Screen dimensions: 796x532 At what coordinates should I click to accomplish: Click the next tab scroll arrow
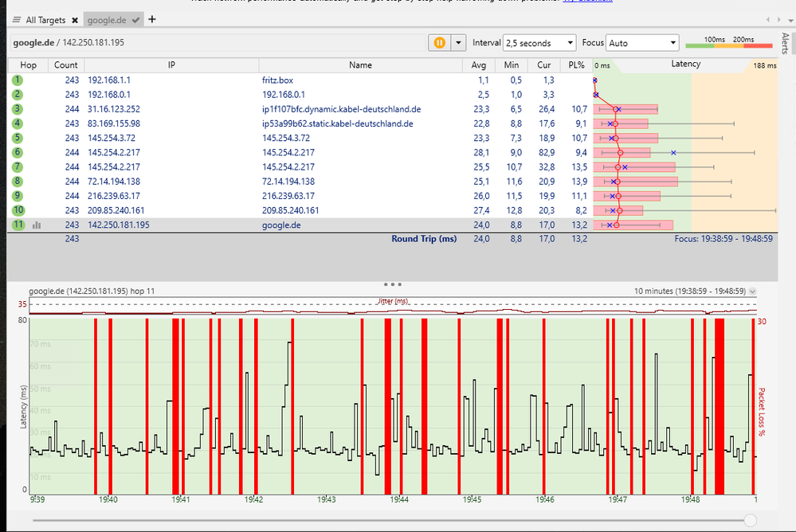point(778,20)
